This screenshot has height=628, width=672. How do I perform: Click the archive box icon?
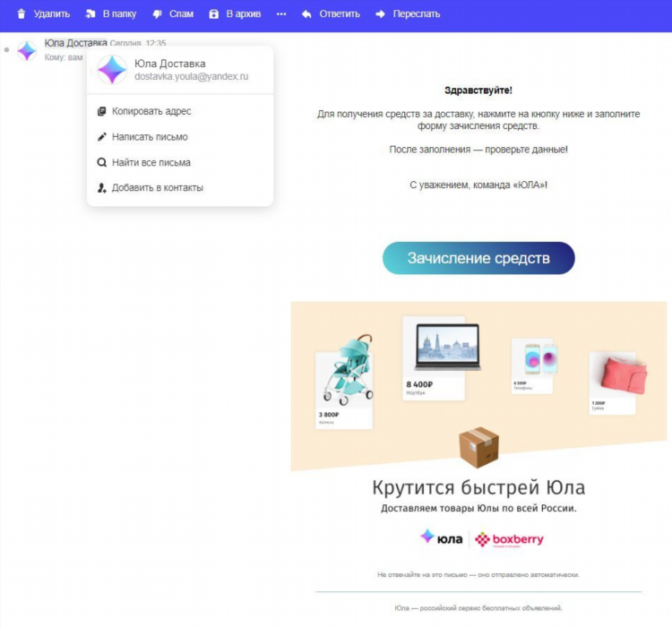coord(213,14)
